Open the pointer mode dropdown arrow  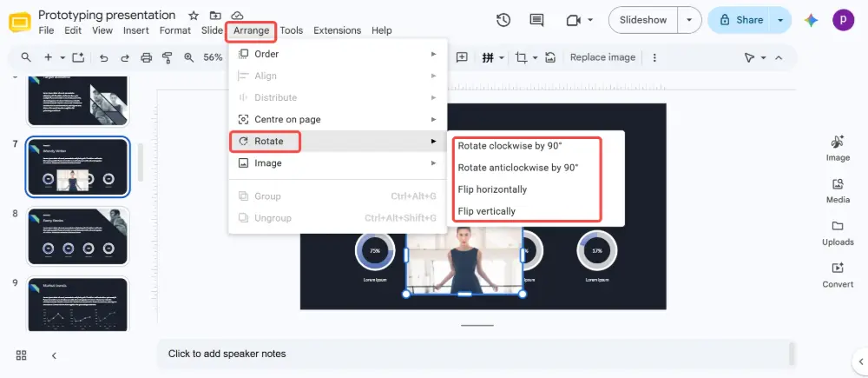(763, 57)
